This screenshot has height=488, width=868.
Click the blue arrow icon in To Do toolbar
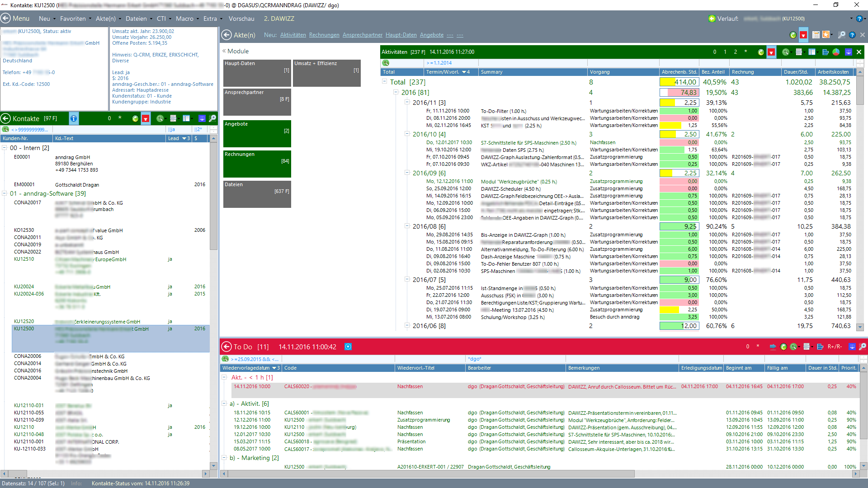click(x=773, y=347)
